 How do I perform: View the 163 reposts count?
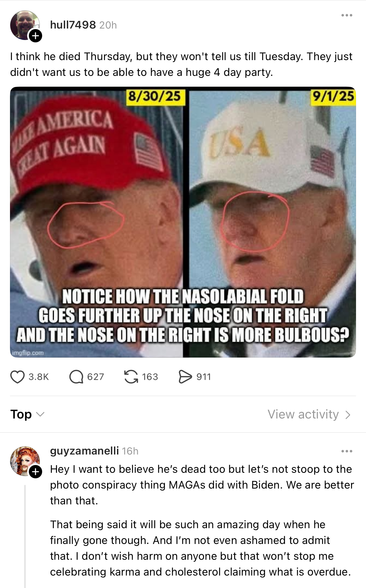coord(150,377)
